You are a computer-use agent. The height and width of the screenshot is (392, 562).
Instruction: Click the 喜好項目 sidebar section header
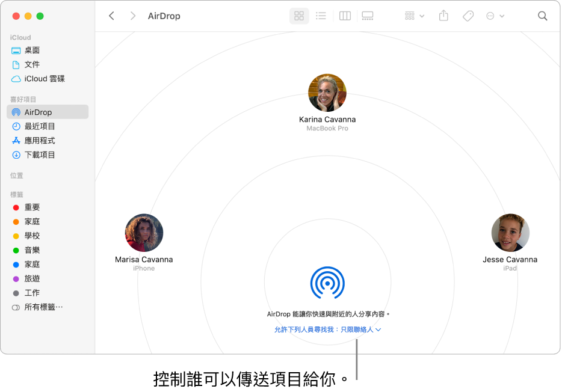[x=23, y=99]
